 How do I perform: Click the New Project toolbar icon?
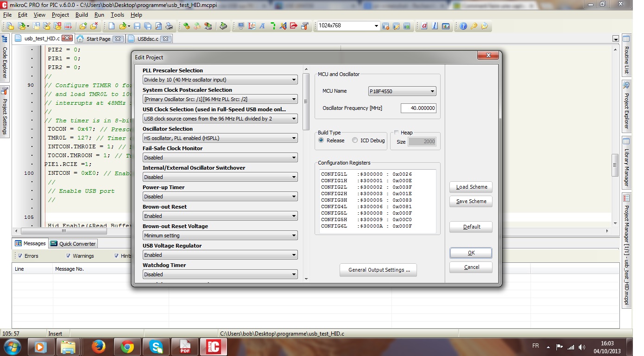coord(10,26)
